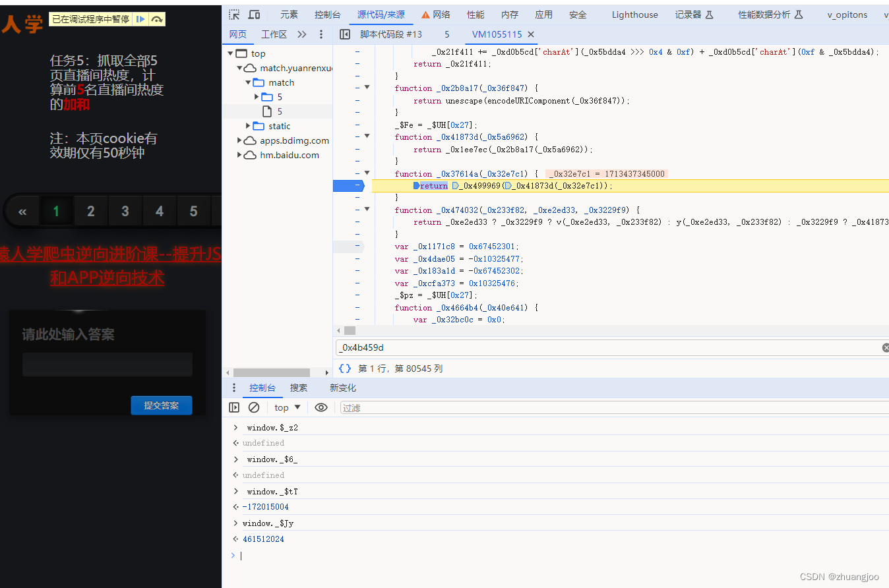Switch to the 性能 tab
Screen dimensions: 889x588
[x=475, y=15]
